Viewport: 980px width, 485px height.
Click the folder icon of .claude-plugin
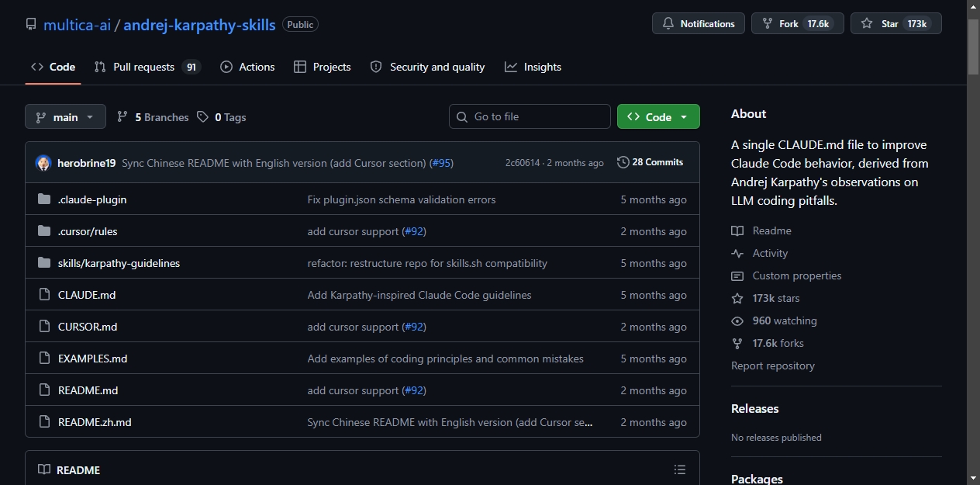[x=44, y=199]
